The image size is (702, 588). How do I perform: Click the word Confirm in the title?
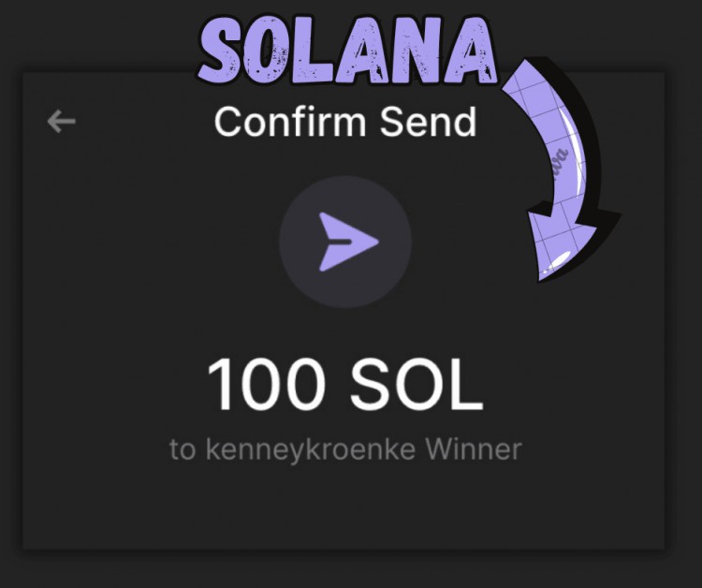pyautogui.click(x=289, y=123)
